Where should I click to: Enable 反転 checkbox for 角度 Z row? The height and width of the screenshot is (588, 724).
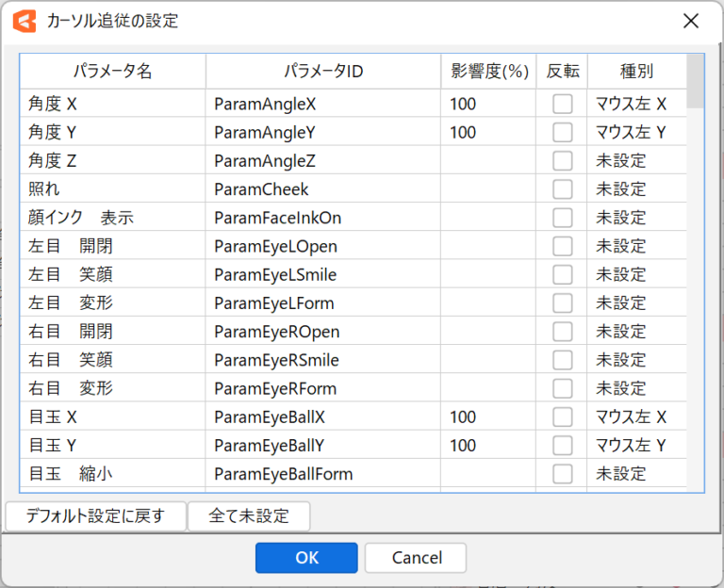click(562, 161)
